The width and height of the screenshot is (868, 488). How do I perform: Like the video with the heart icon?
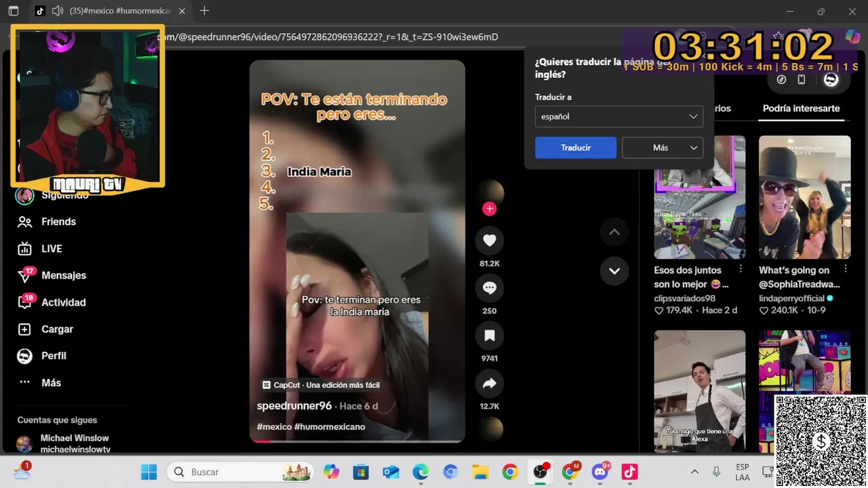pyautogui.click(x=490, y=240)
